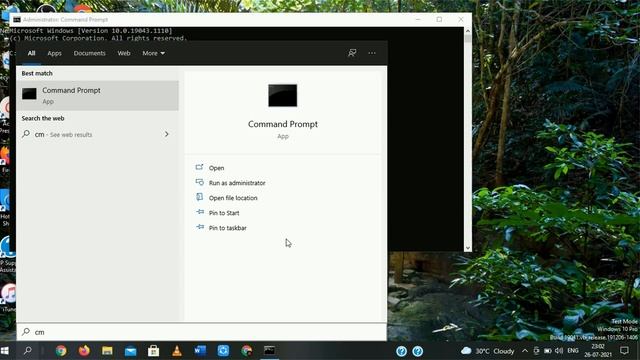Screen dimensions: 640x360
Task: Open VLC media player from the taskbar
Action: pos(177,351)
